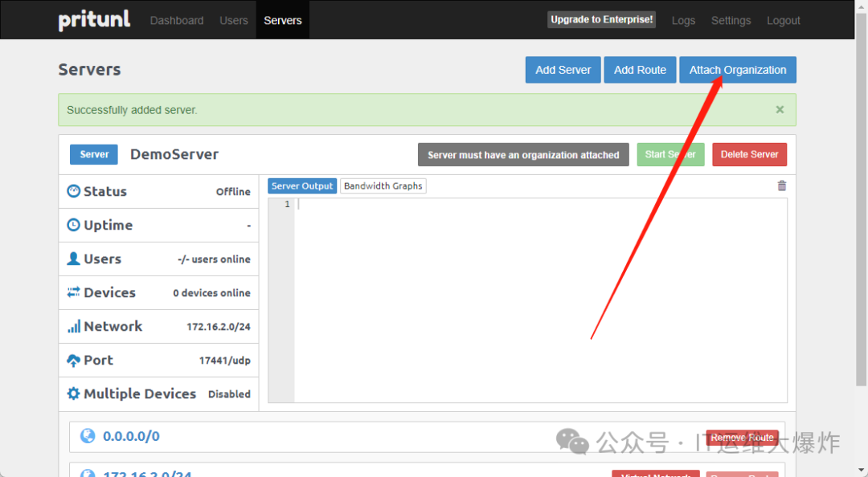868x477 pixels.
Task: Click the globe icon beside the 0.0.0.0/0 route
Action: pos(88,436)
